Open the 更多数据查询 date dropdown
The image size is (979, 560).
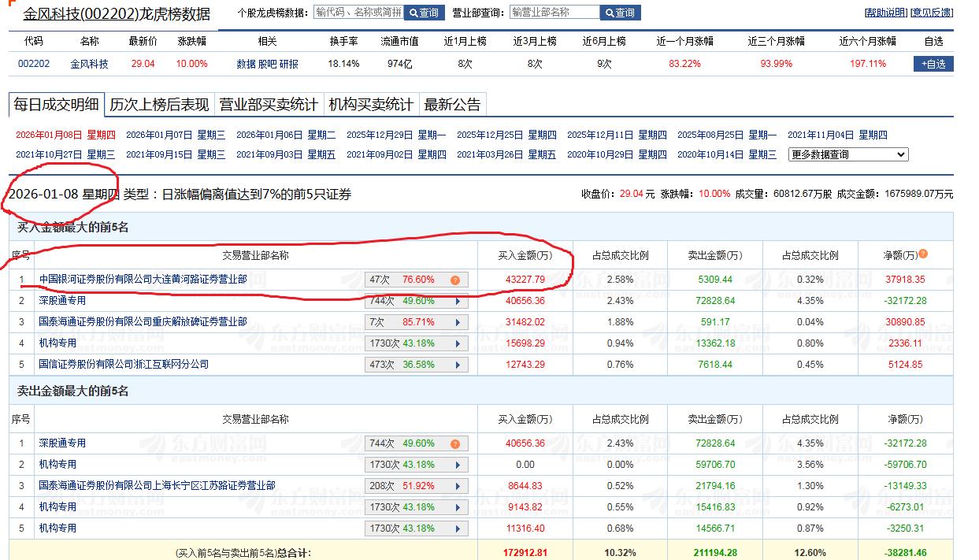point(848,154)
